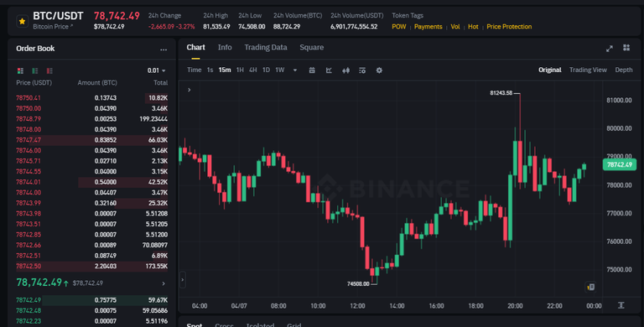Open the 0.01 price precision dropdown
Image resolution: width=644 pixels, height=327 pixels.
pyautogui.click(x=157, y=70)
